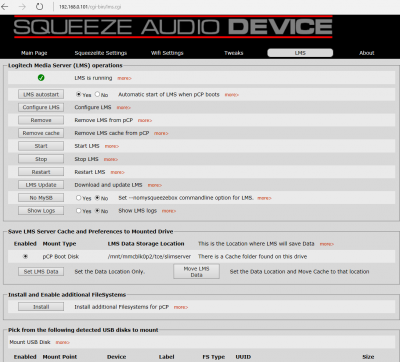The height and width of the screenshot is (362, 400).
Task: Expand 'more>' next to Mount USB Disk
Action: [63, 342]
